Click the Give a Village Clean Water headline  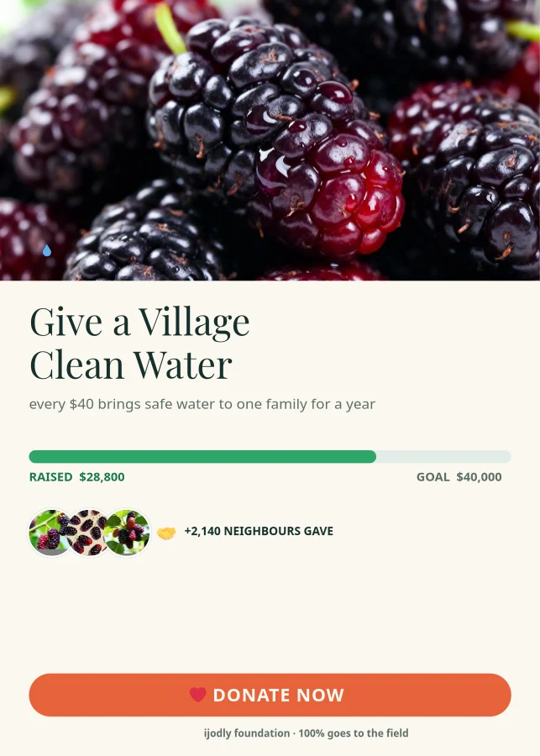pos(139,343)
